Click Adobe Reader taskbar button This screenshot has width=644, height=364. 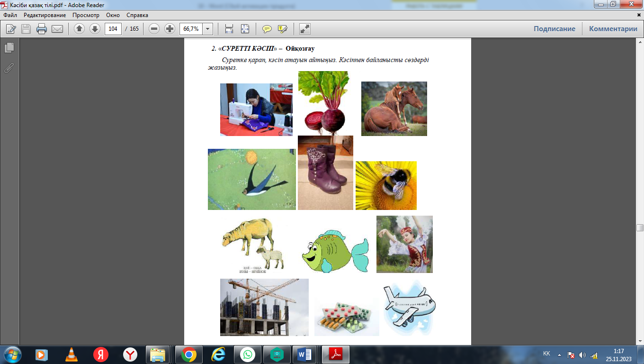click(x=336, y=355)
